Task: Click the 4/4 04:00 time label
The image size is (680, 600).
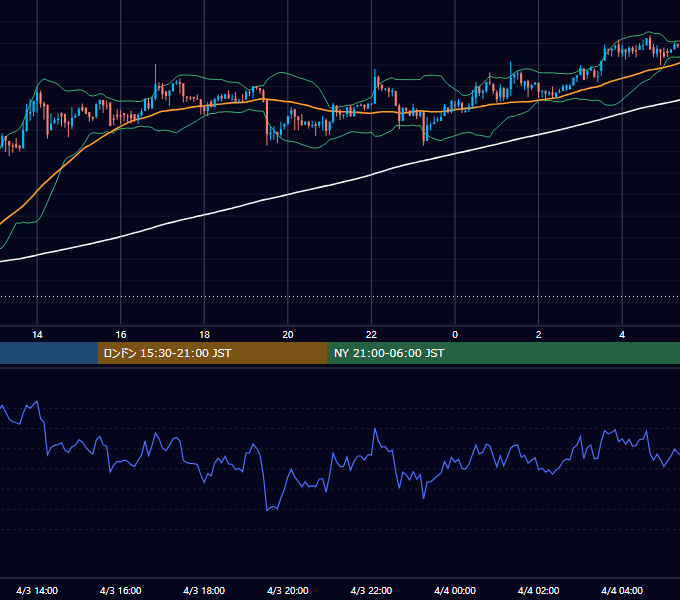Action: click(x=622, y=590)
